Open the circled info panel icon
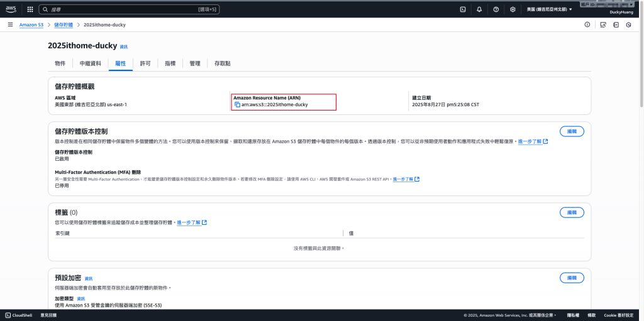The width and height of the screenshot is (644, 321). click(587, 24)
